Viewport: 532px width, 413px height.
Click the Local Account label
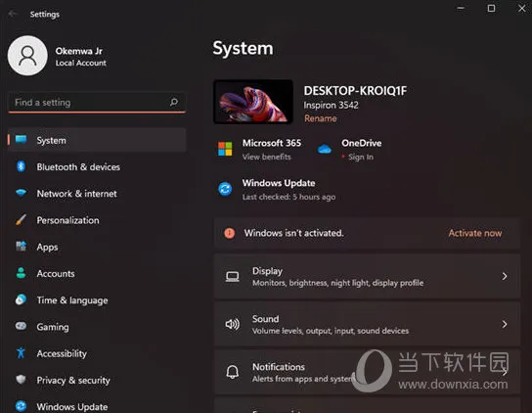(81, 63)
